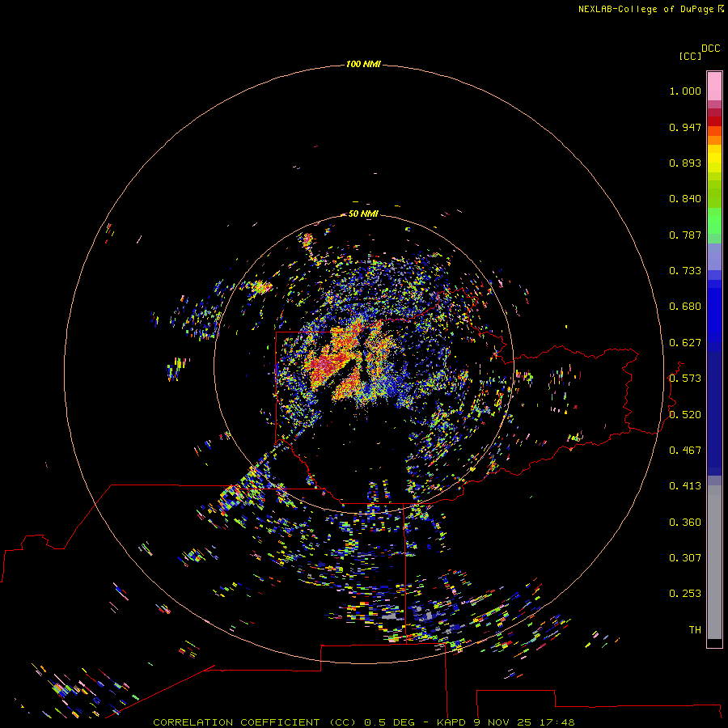Screen dimensions: 728x728
Task: Click the 0.360 legend value
Action: pos(685,523)
